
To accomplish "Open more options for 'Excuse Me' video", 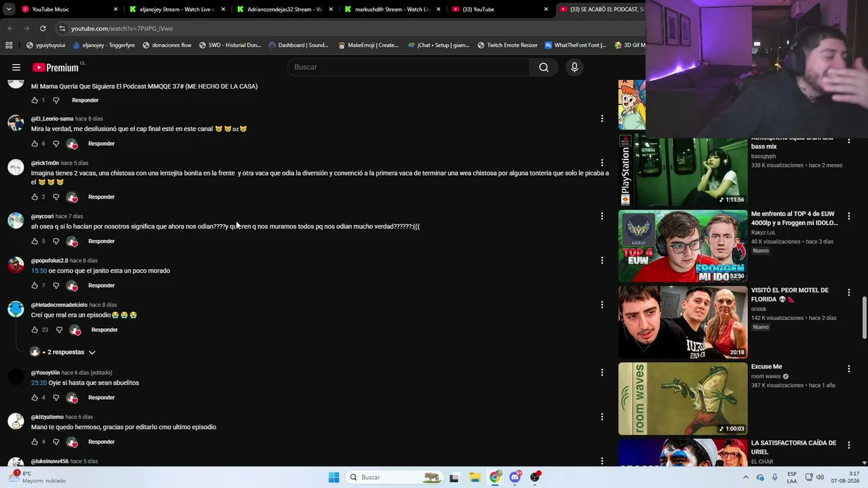I will [x=848, y=369].
